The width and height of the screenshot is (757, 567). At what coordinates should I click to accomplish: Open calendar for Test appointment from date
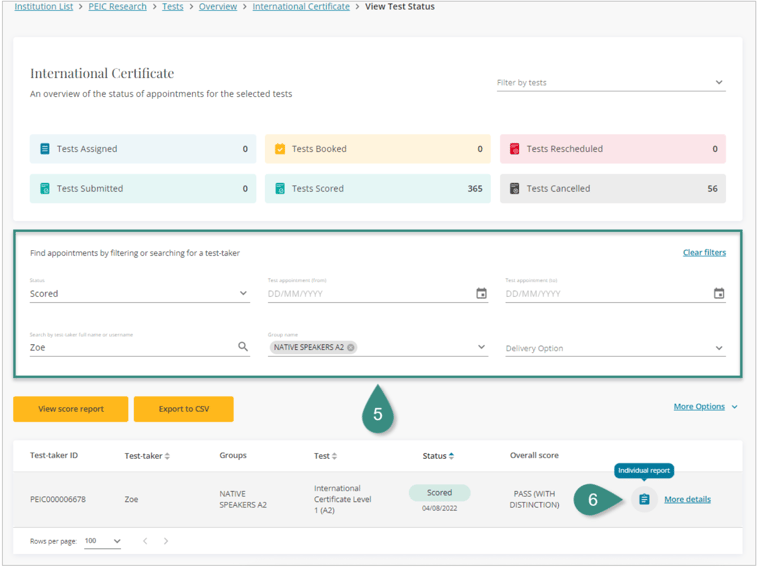click(x=481, y=294)
